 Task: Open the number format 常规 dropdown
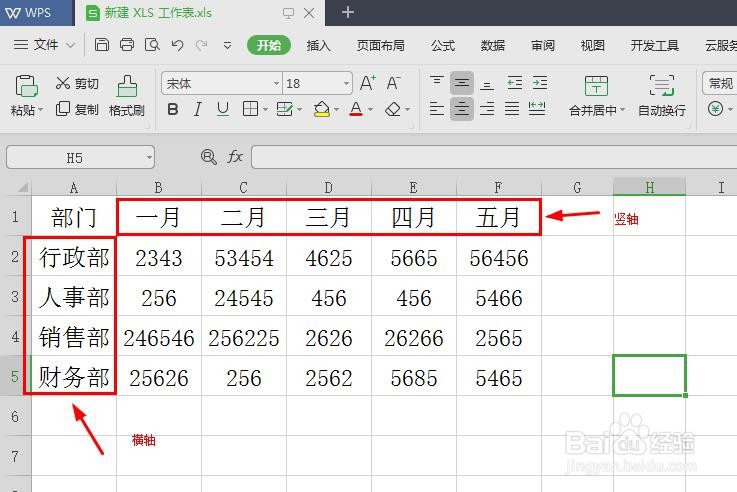click(720, 83)
